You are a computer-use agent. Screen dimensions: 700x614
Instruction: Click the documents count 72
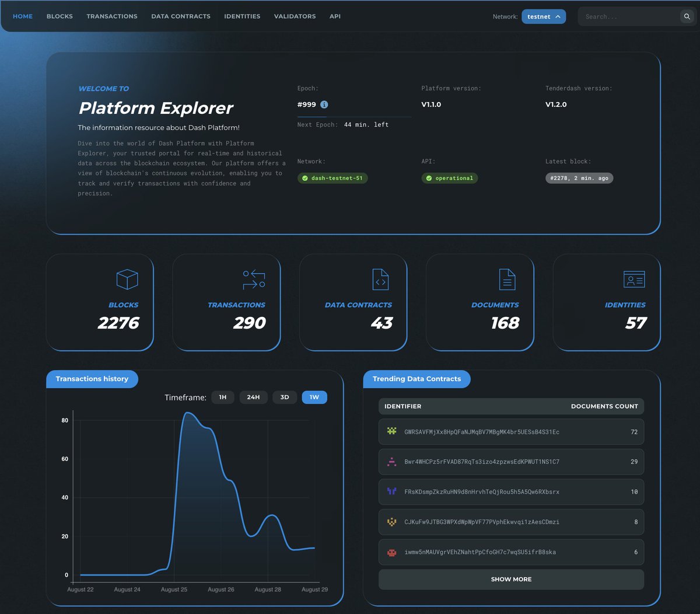coord(634,432)
